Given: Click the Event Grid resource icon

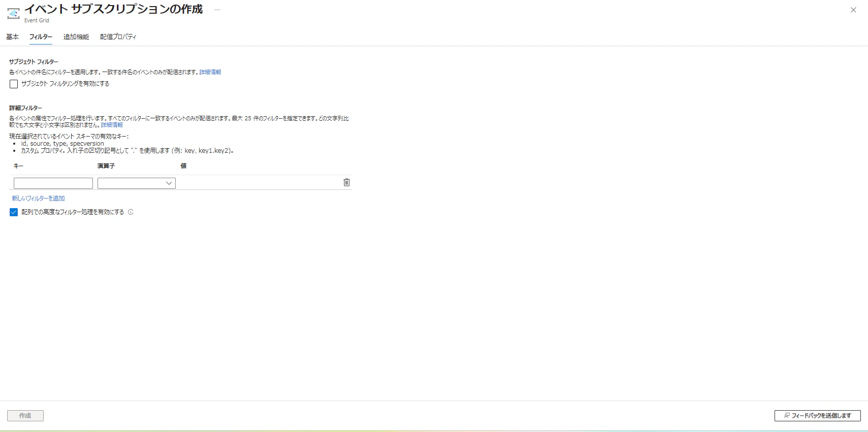Looking at the screenshot, I should (x=13, y=14).
